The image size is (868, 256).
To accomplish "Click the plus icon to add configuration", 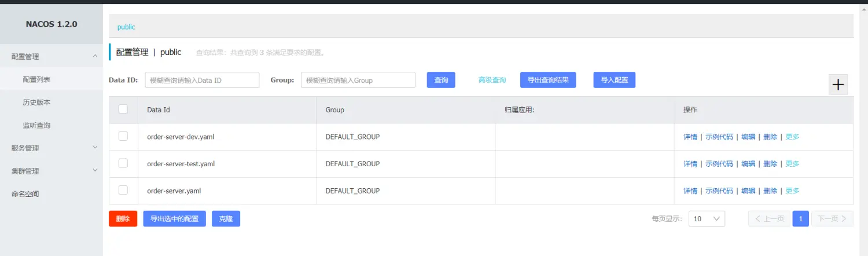I will point(838,85).
